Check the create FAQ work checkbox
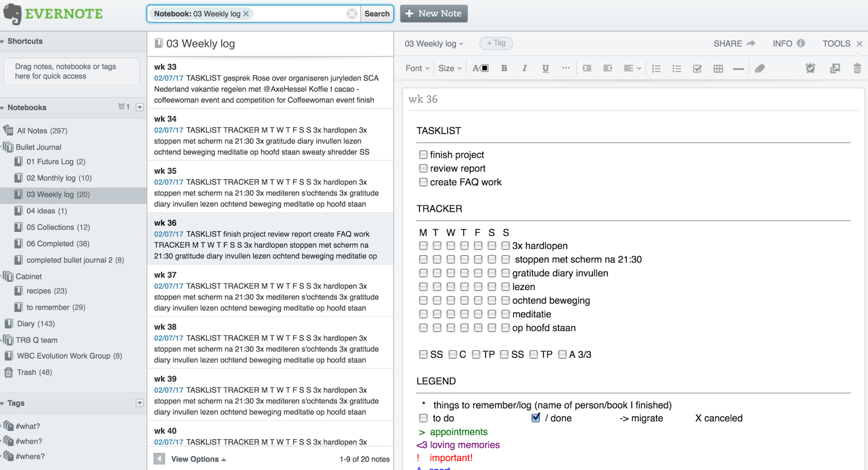868x470 pixels. click(x=423, y=182)
